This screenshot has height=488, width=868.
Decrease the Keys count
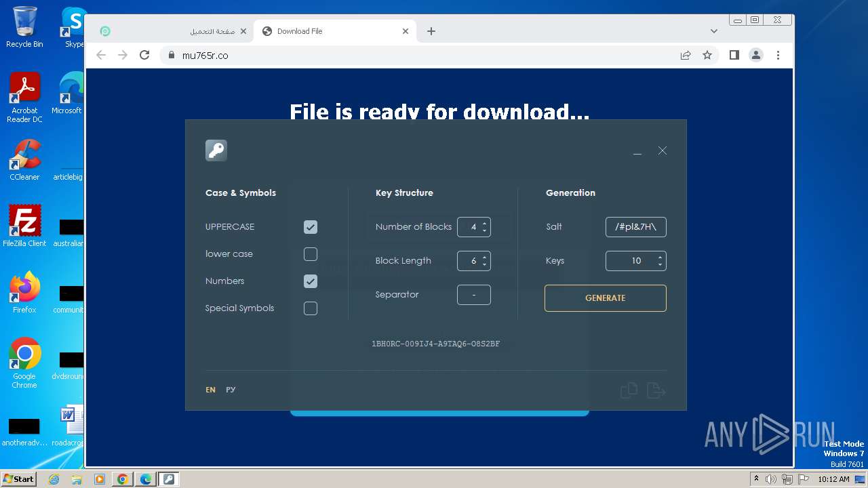pos(660,264)
